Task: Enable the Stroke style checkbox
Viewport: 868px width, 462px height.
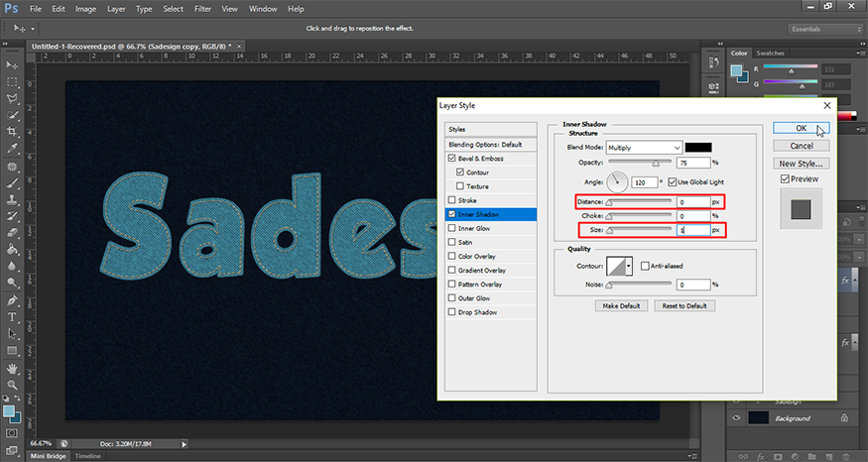Action: coord(451,200)
